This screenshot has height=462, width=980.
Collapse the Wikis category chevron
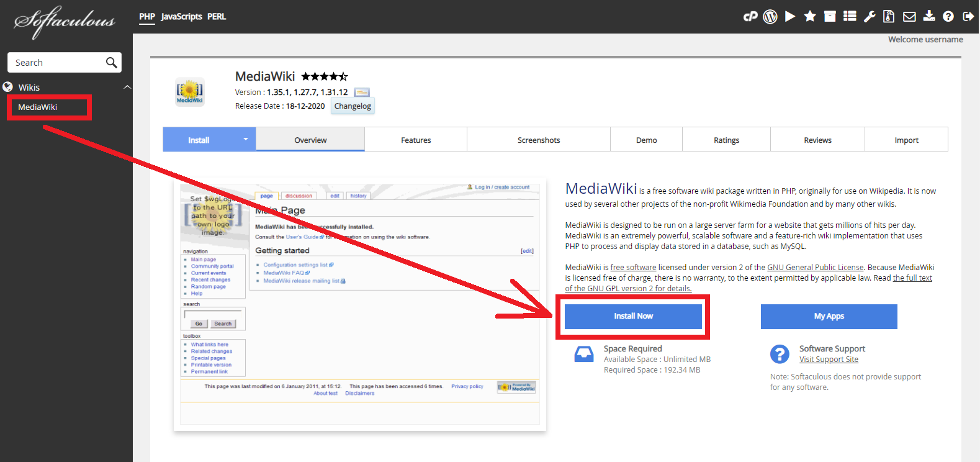tap(127, 87)
